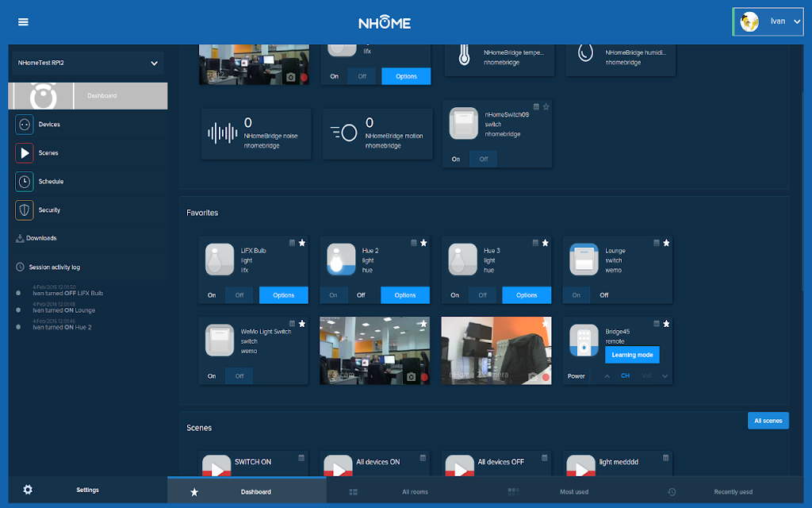Open the Devices section icon
Viewport: 812px width, 508px height.
[25, 125]
